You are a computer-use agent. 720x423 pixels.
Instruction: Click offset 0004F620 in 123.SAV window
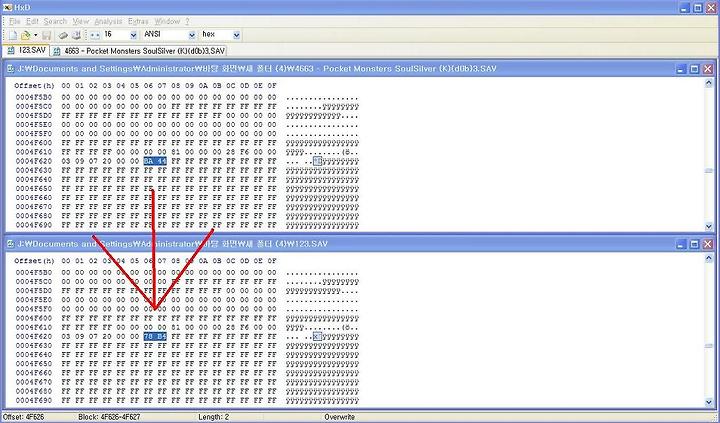(x=34, y=336)
